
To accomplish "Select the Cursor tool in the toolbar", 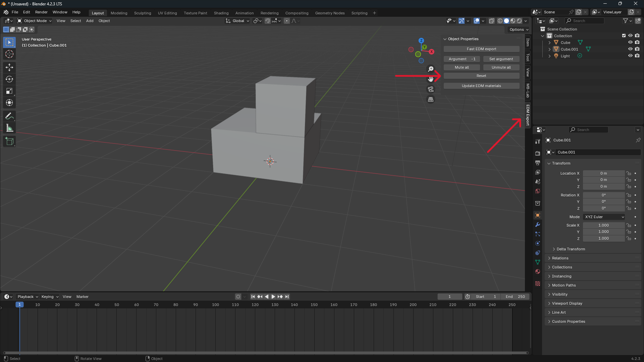I will [x=9, y=54].
